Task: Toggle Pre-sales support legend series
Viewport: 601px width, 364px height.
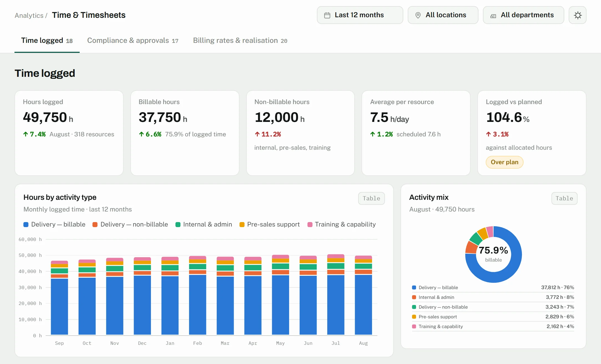Action: (270, 225)
